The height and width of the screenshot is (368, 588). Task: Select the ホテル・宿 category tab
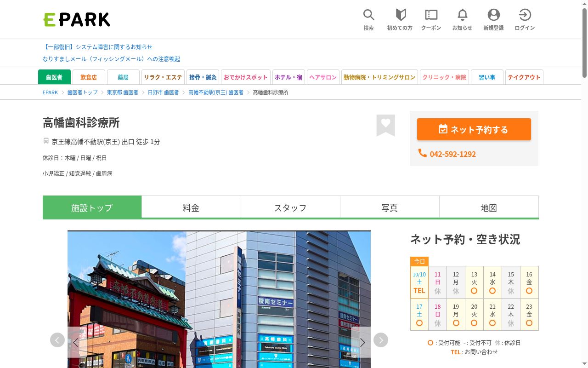[288, 77]
